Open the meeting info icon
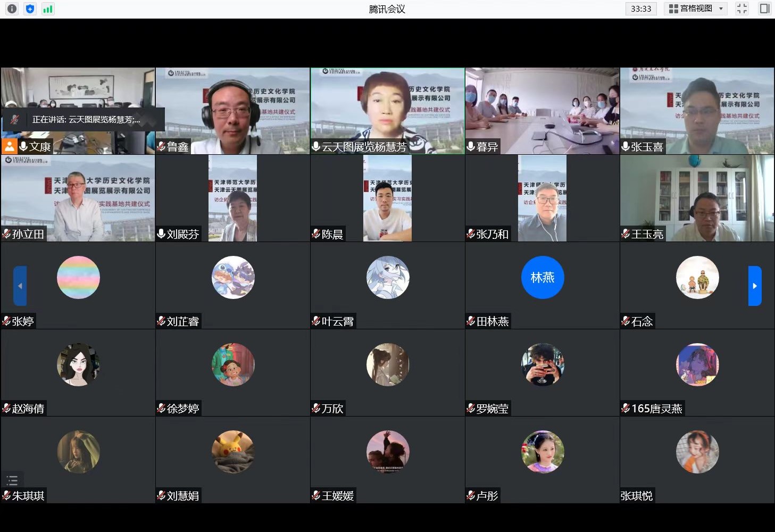 [x=12, y=9]
